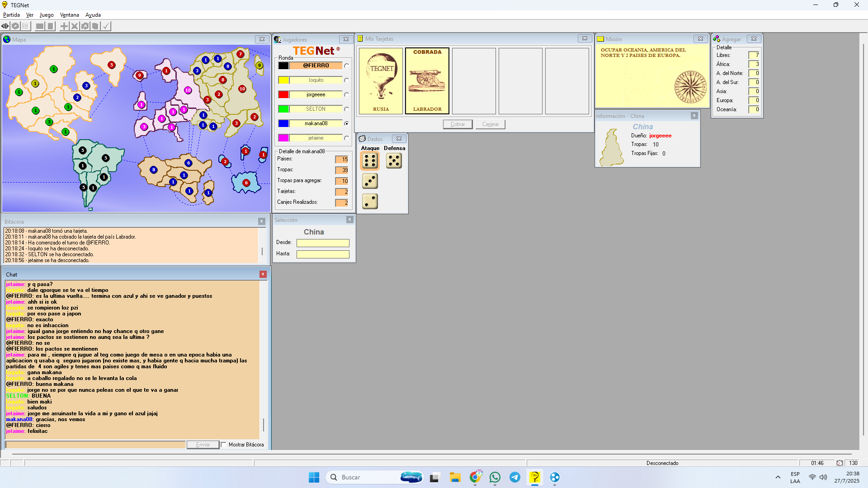Click the two-pip attack die

pos(370,202)
